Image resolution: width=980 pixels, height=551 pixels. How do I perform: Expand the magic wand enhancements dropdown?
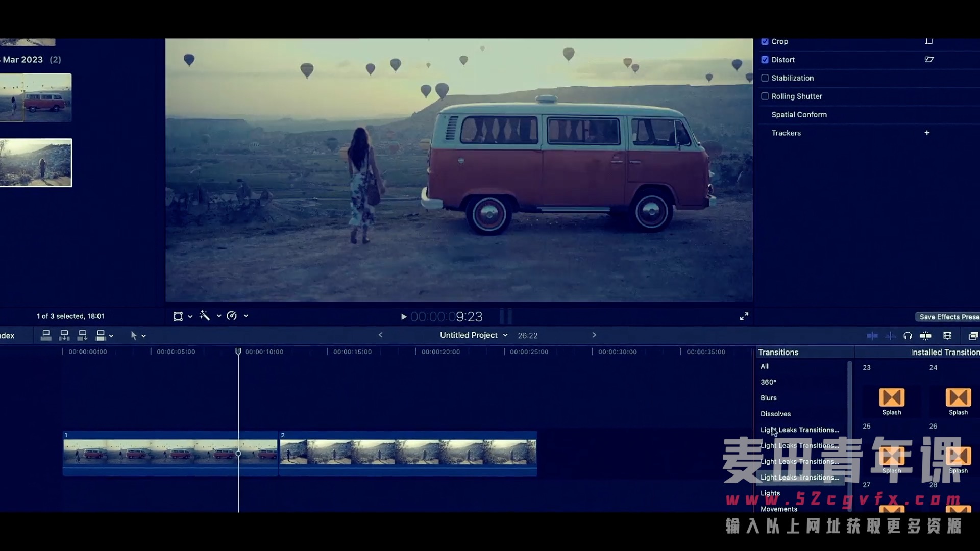click(219, 316)
